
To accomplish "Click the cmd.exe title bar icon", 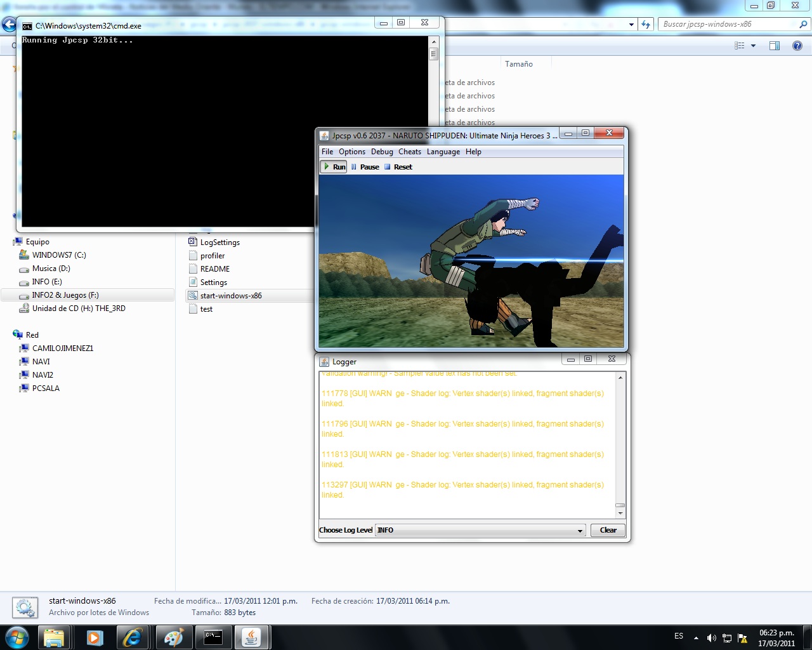I will click(x=27, y=26).
